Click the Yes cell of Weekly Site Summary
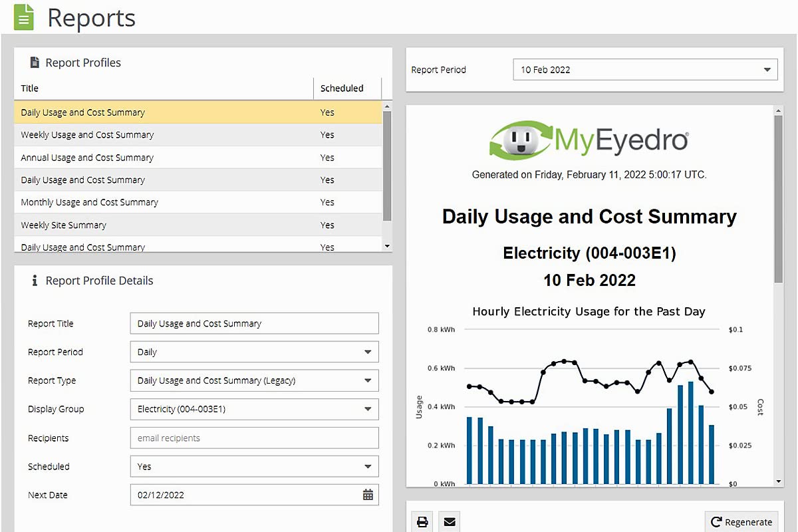Screen dimensions: 798x532 327,225
